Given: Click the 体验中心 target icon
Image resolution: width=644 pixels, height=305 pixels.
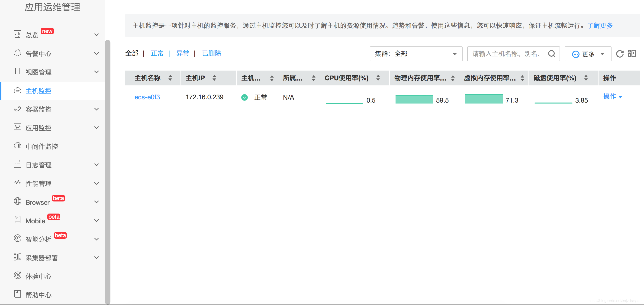Looking at the screenshot, I should pos(17,276).
